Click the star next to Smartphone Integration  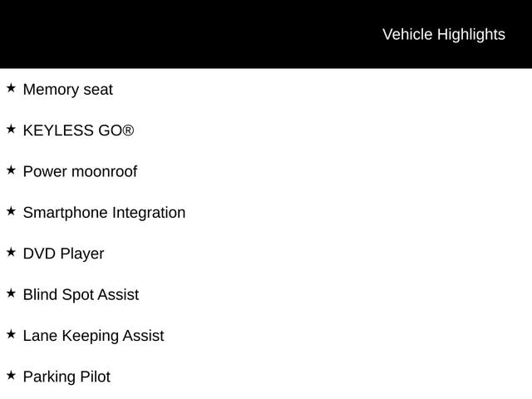(11, 211)
